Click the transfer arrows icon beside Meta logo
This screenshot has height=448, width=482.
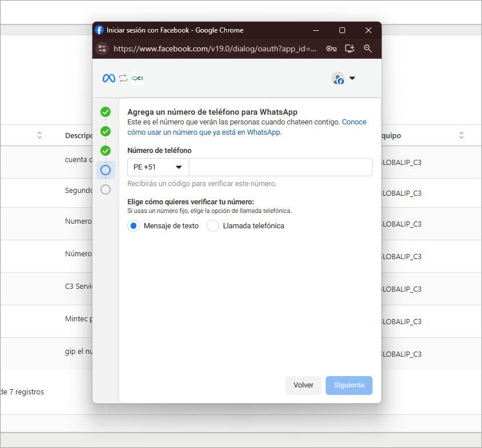point(122,78)
